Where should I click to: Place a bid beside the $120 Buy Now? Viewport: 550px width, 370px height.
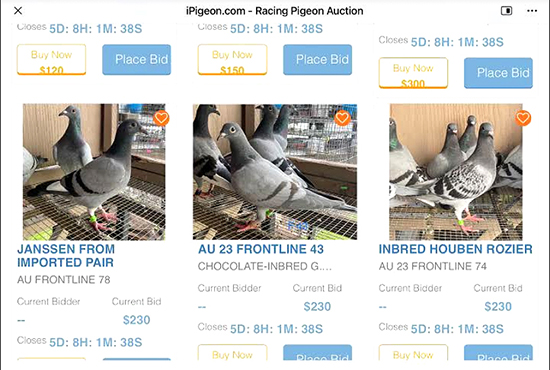coord(136,60)
